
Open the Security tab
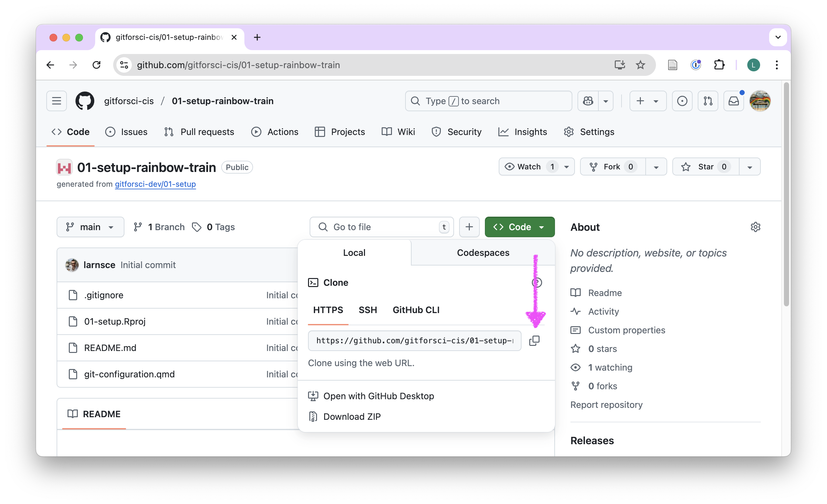coord(457,132)
